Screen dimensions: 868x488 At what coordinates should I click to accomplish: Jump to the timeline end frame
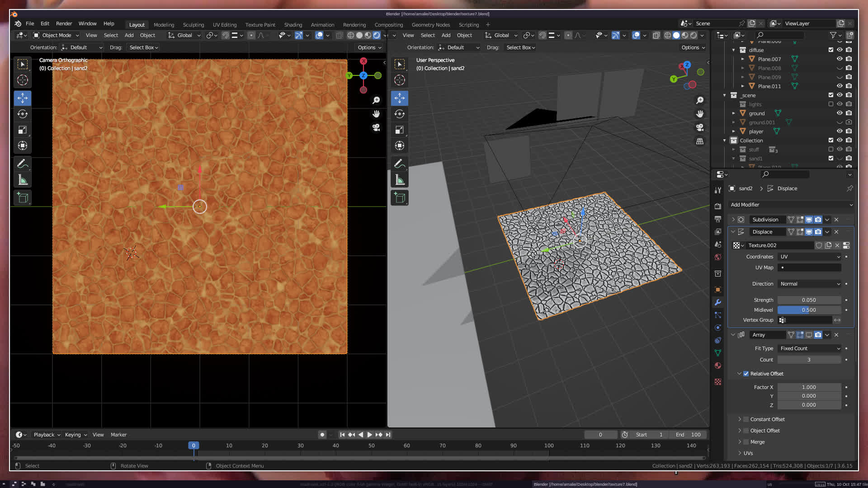click(x=388, y=435)
